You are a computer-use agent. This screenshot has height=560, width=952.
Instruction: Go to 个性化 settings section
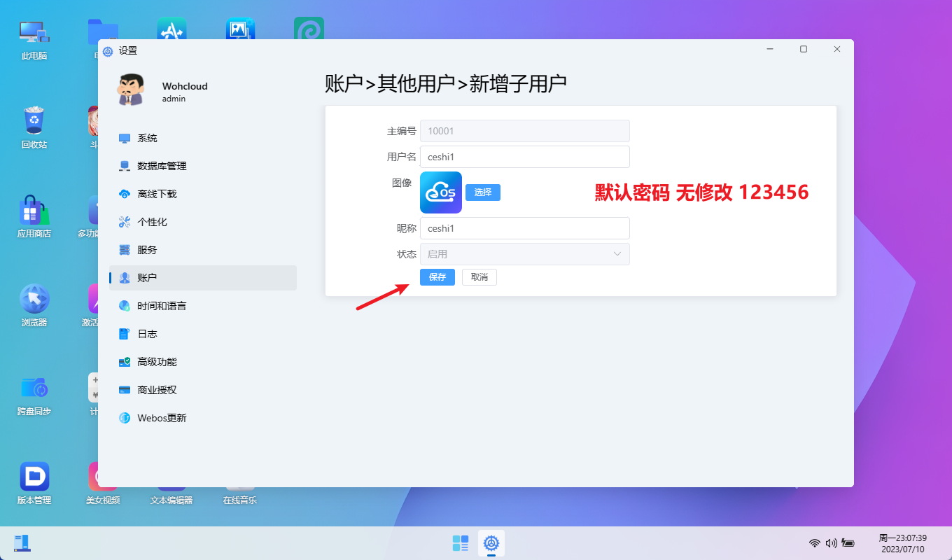tap(152, 222)
